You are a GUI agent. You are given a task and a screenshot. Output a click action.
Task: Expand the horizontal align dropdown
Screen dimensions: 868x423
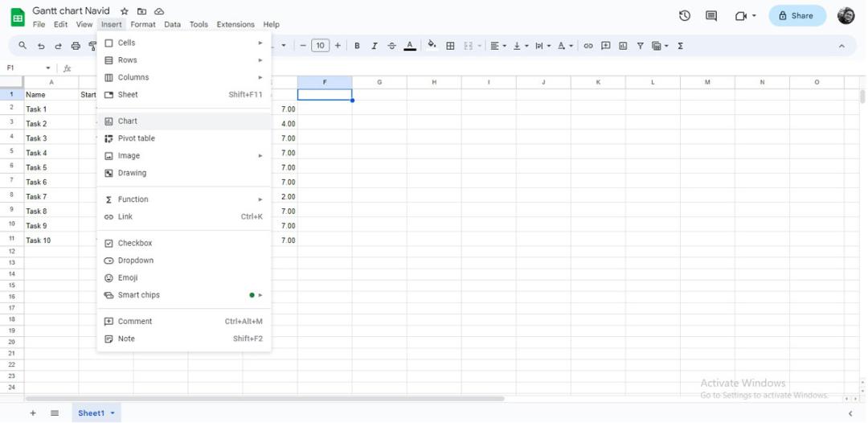click(498, 46)
